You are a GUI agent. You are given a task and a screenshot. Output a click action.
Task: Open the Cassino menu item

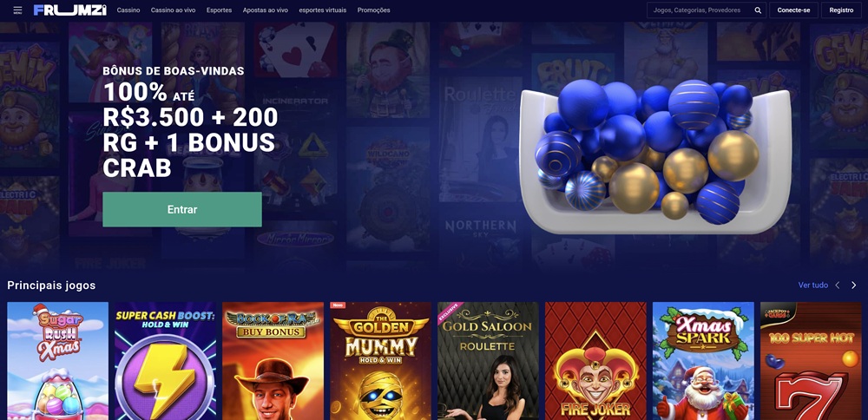click(x=128, y=10)
